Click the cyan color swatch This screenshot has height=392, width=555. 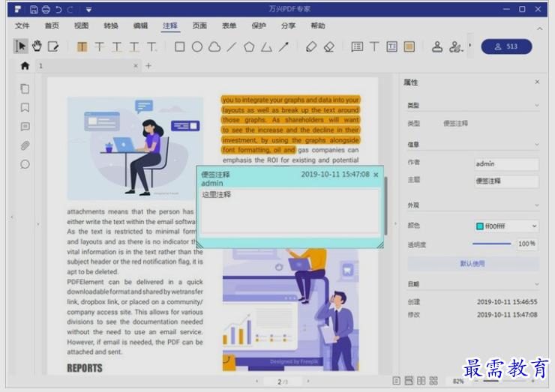[x=480, y=226]
